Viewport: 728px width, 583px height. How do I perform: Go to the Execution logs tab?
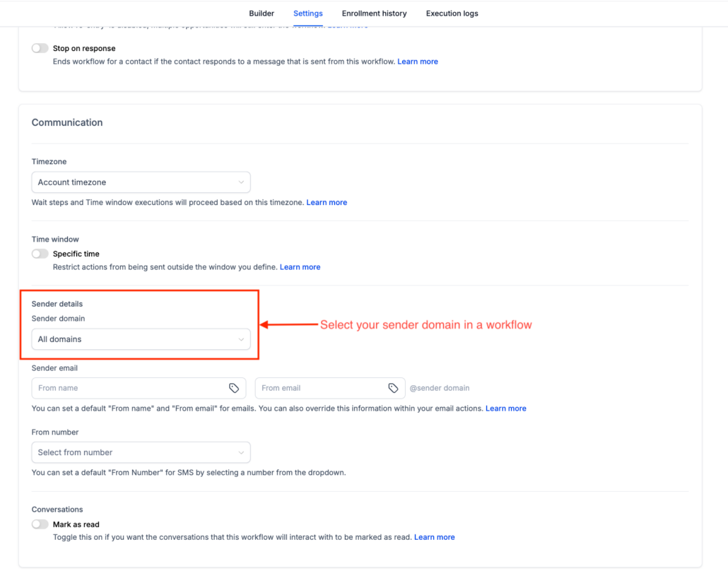click(452, 13)
